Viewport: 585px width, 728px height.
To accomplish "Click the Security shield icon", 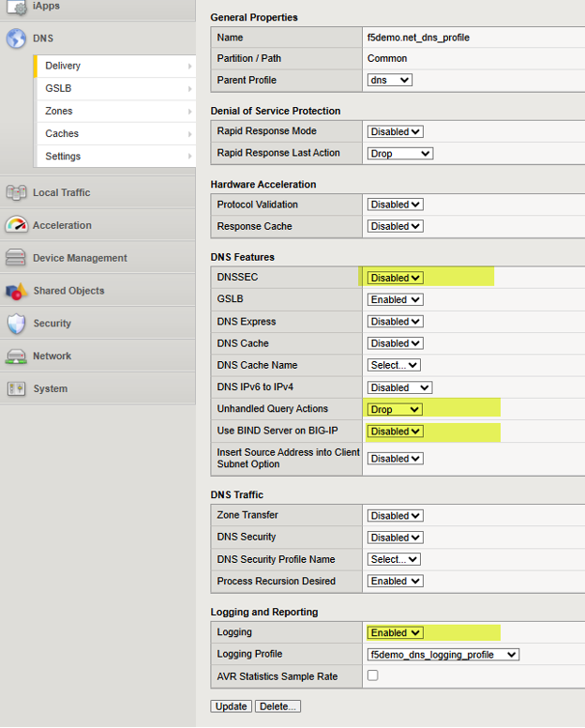I will 16,324.
